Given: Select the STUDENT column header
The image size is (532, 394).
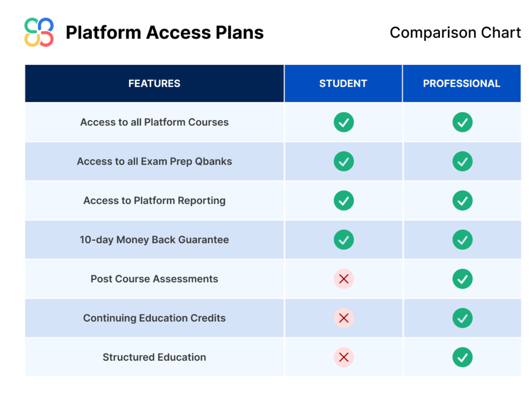Looking at the screenshot, I should [343, 83].
